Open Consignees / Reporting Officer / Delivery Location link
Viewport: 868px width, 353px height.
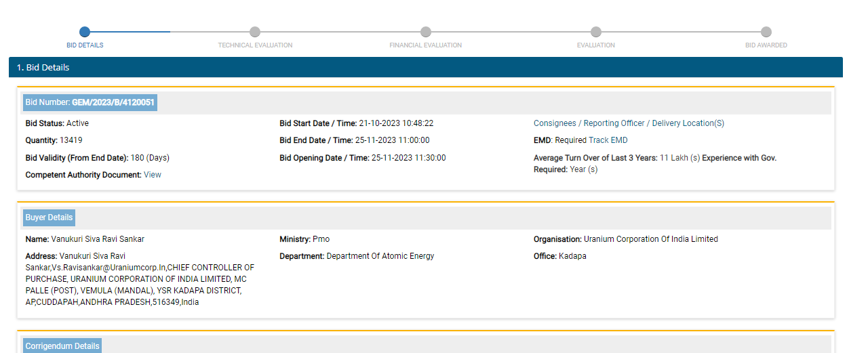point(629,123)
